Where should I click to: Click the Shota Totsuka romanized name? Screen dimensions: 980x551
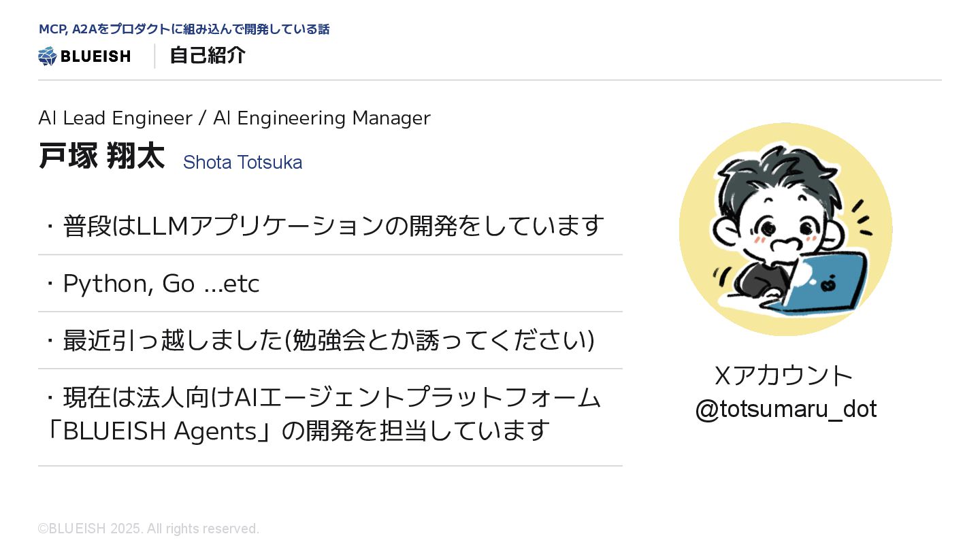pos(242,163)
